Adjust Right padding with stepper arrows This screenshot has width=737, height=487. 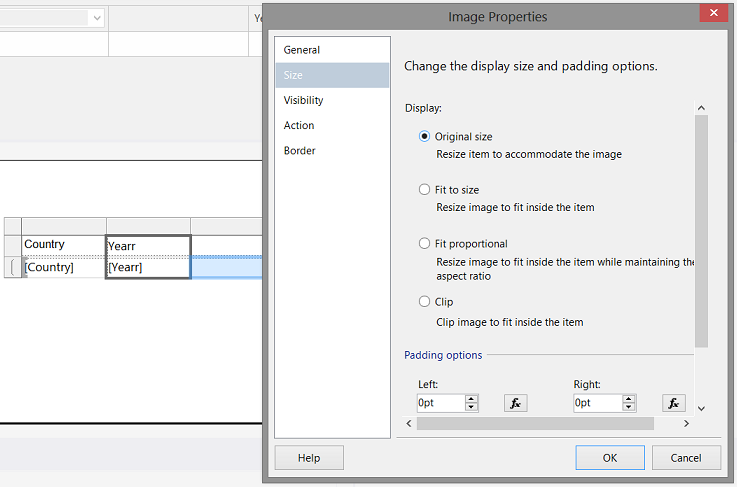(629, 399)
